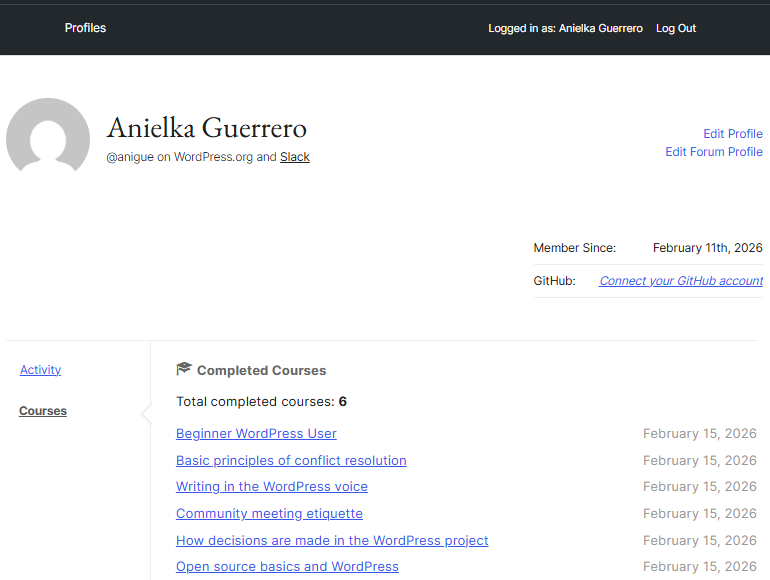
Task: Click 'Total completed courses: 6' text
Action: coord(261,401)
